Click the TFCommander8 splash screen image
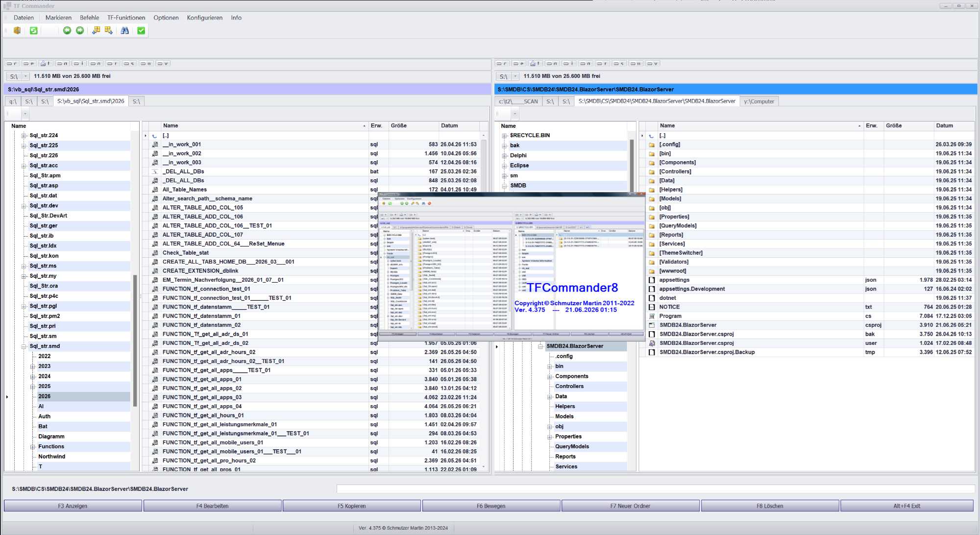 [x=512, y=267]
